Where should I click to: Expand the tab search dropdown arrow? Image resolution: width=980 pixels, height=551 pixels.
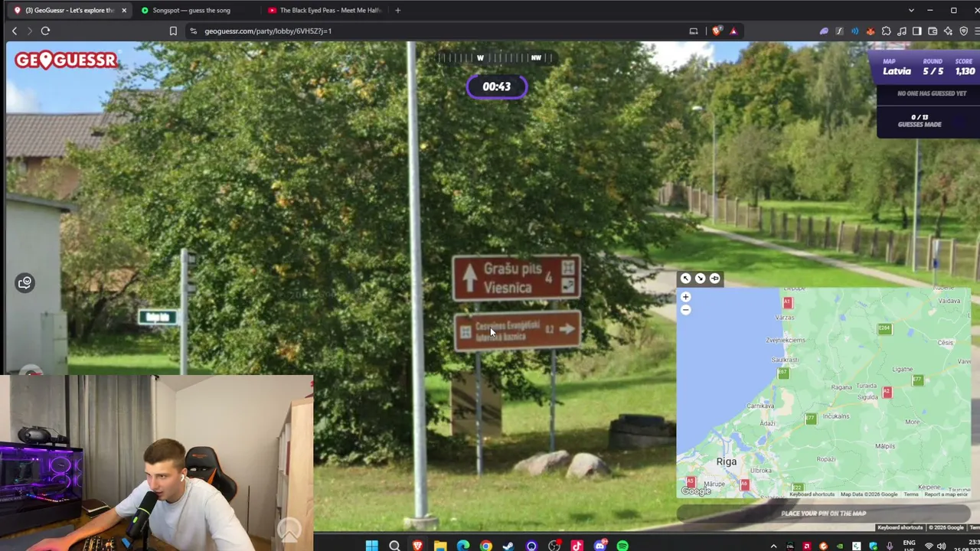pos(911,11)
